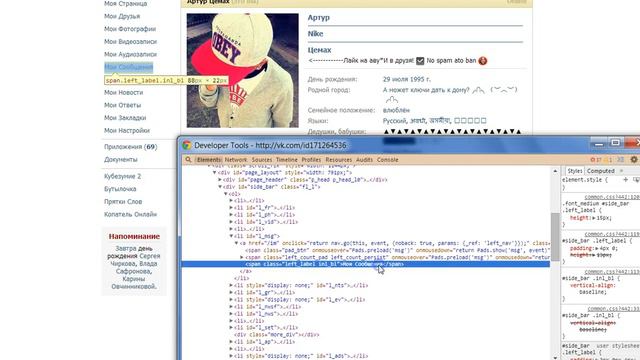The width and height of the screenshot is (640, 360).
Task: Toggle the console drawer icon
Action: 621,160
